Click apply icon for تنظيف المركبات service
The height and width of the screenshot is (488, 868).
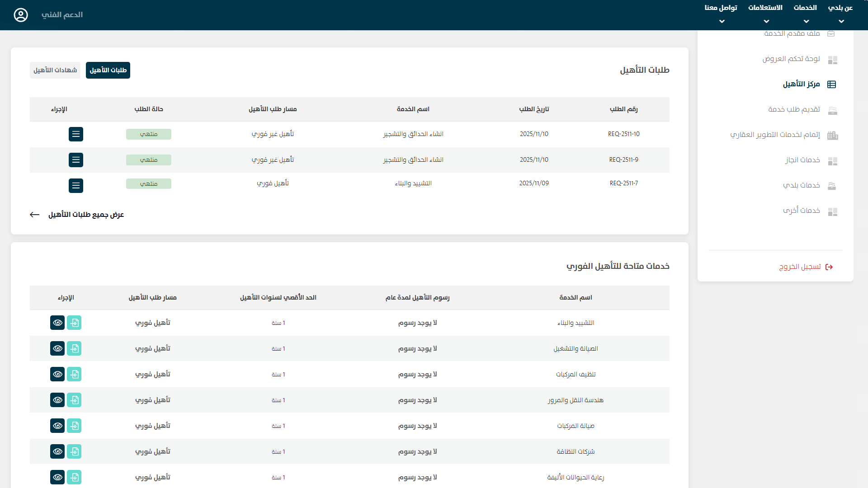click(x=74, y=374)
